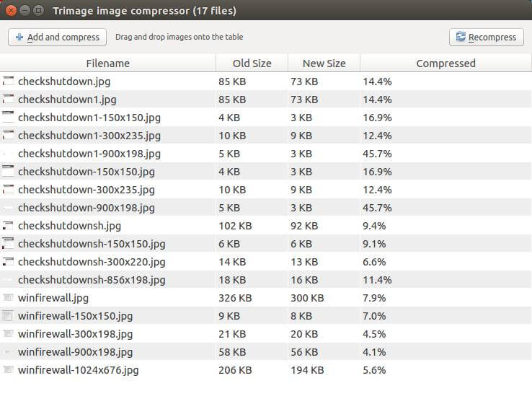532x404 pixels.
Task: Sort table by Filename column header
Action: 108,63
